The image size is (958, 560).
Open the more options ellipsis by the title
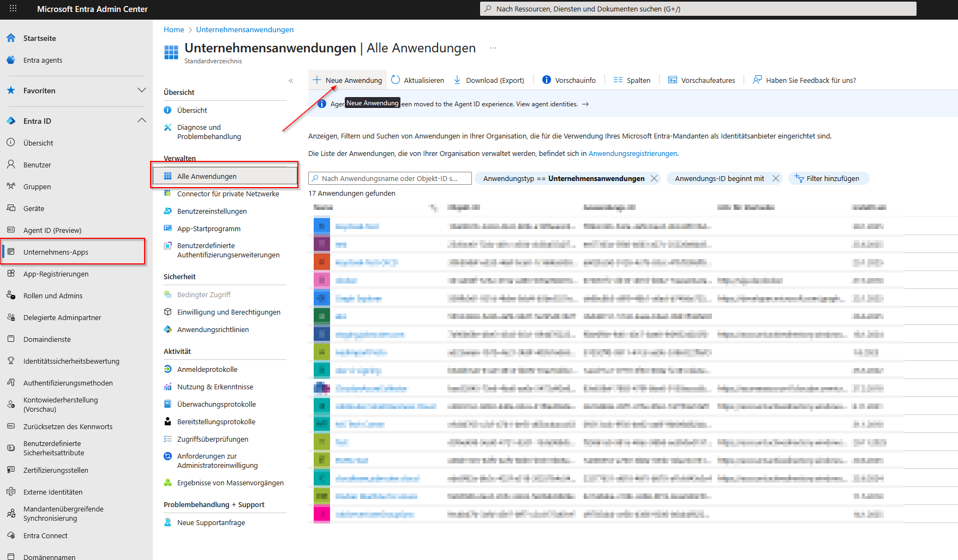click(493, 48)
